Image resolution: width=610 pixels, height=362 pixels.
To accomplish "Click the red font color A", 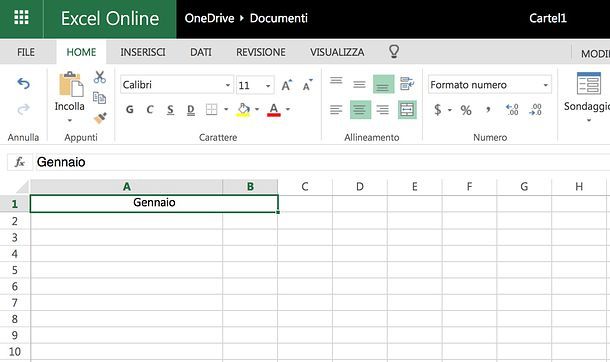I will 274,110.
